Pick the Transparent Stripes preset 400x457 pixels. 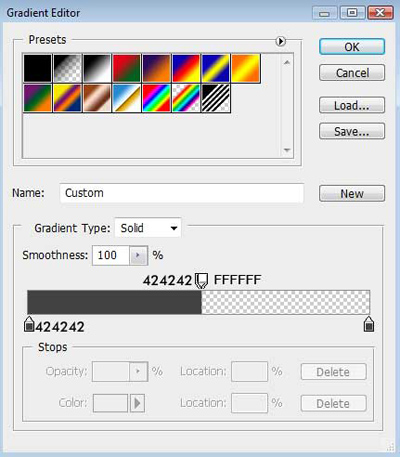pyautogui.click(x=216, y=98)
